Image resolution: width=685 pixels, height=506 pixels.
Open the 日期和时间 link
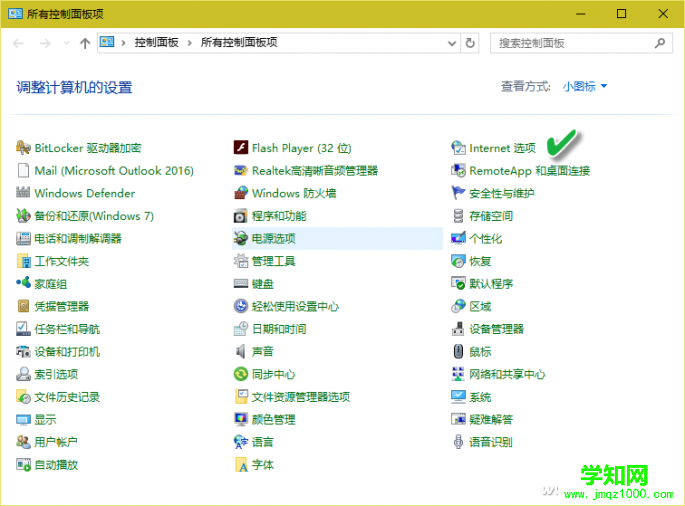[x=279, y=329]
